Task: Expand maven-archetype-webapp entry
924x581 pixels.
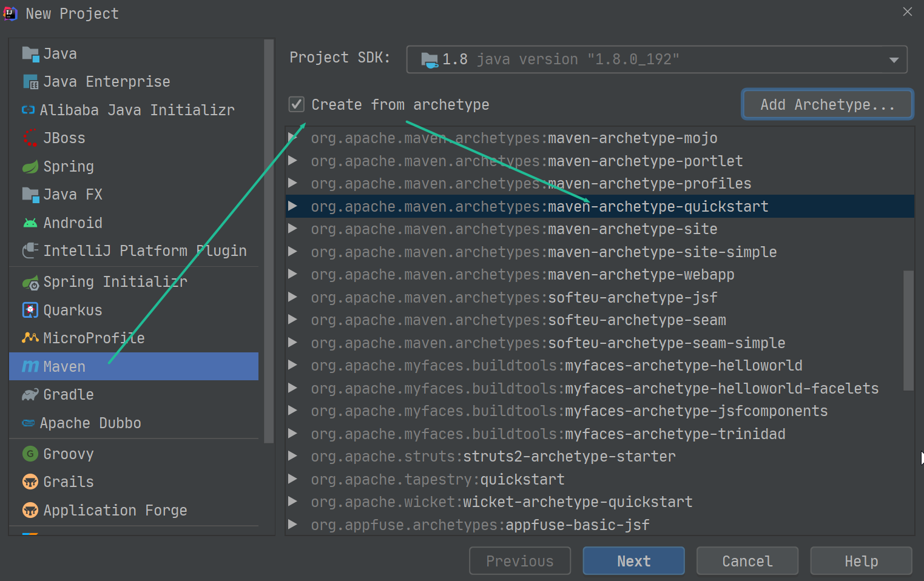Action: tap(292, 274)
